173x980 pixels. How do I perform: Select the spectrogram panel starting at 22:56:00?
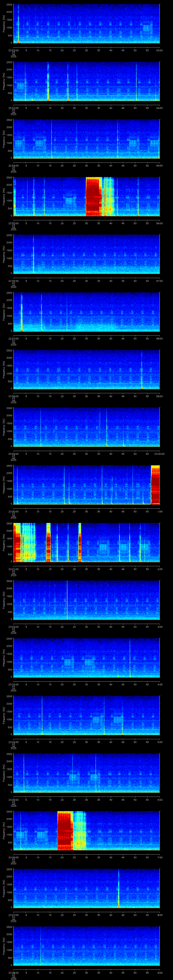coord(87,255)
